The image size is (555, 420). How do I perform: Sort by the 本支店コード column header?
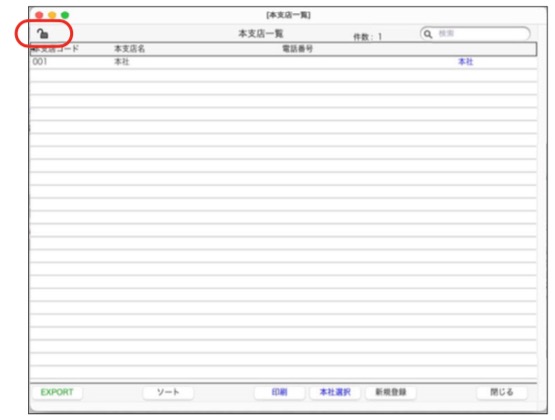click(x=55, y=49)
